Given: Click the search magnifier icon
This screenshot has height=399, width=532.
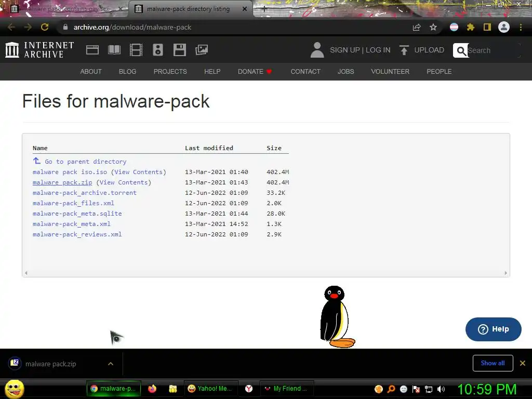Looking at the screenshot, I should point(461,50).
